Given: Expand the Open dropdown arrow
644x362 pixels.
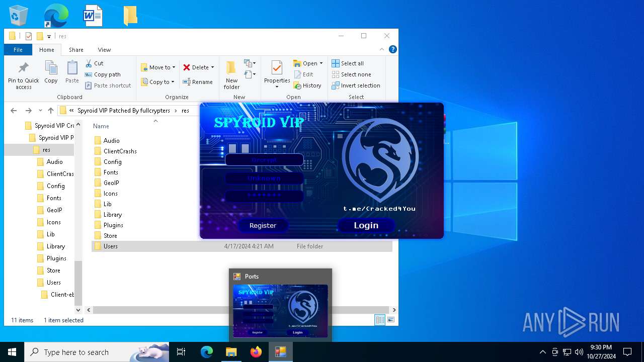Looking at the screenshot, I should pos(321,63).
